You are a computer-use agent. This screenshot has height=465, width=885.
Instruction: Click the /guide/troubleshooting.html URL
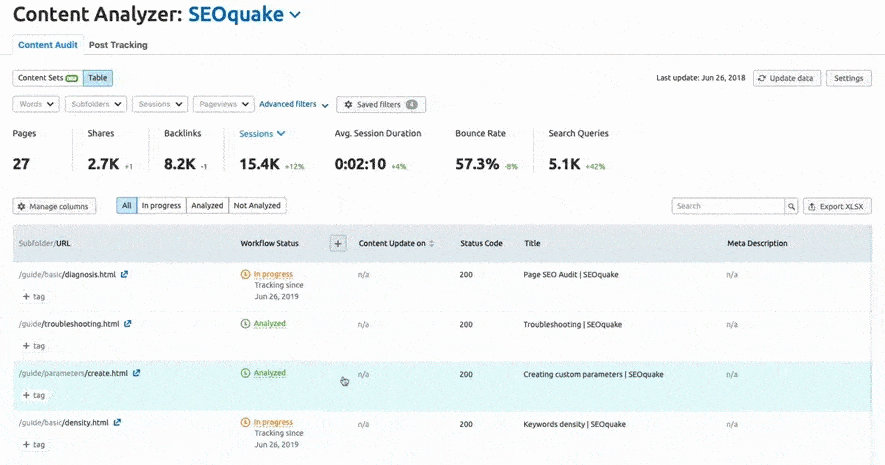pos(69,324)
